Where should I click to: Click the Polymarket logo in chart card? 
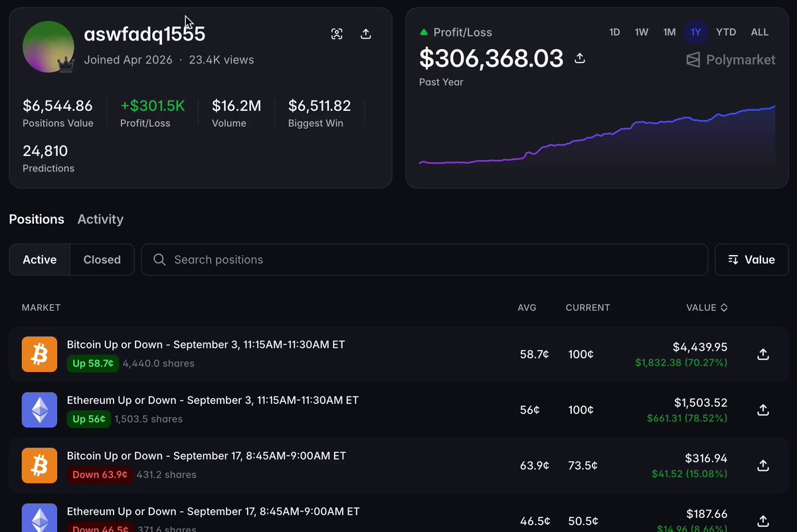[x=731, y=60]
